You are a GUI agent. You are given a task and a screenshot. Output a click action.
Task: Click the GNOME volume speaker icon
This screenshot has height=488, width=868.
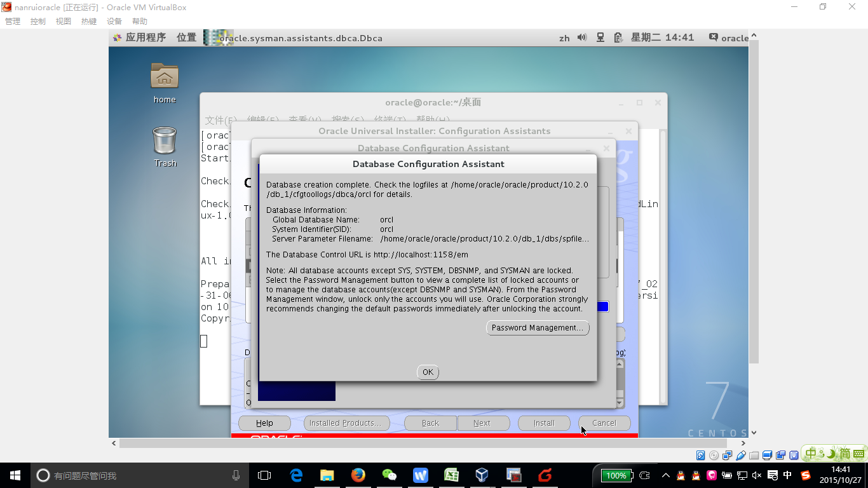[x=582, y=37]
